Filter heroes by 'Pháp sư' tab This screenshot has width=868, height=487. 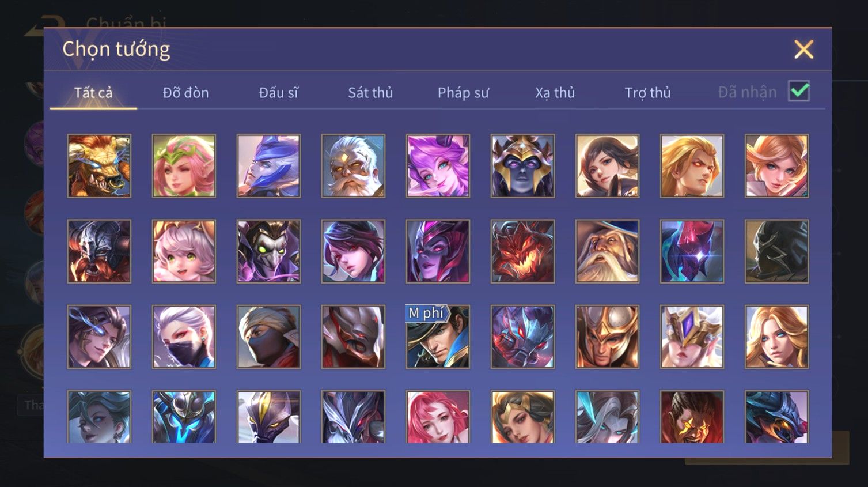463,92
